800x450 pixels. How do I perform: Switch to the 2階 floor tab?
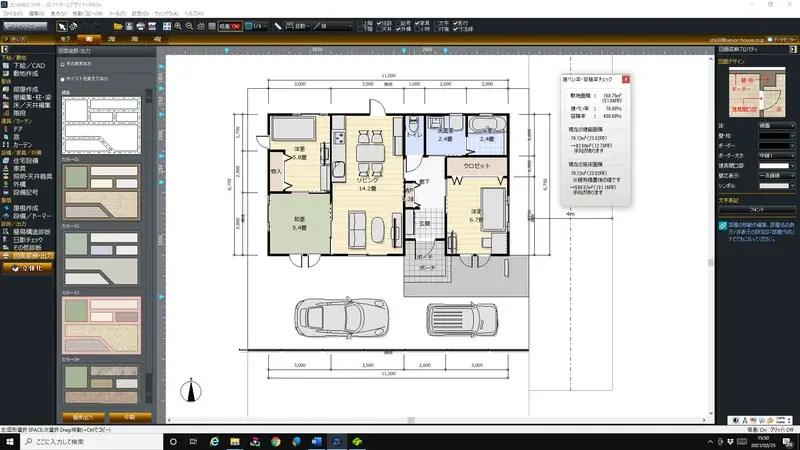point(112,39)
